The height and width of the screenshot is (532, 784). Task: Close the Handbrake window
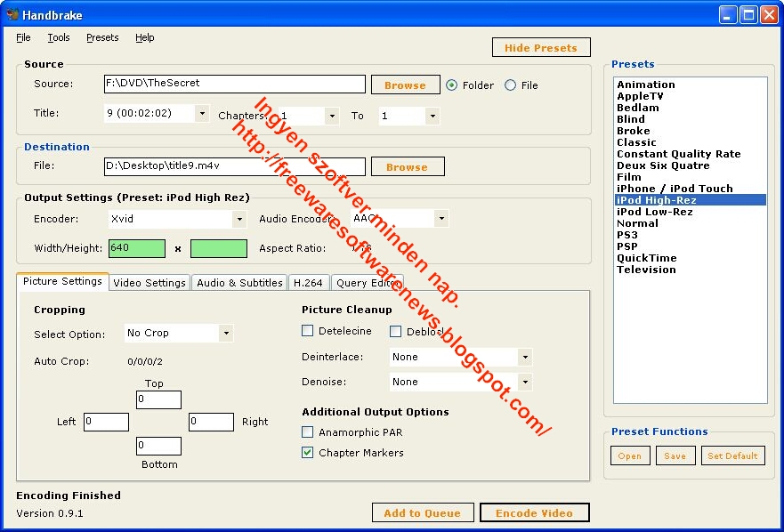pyautogui.click(x=769, y=15)
